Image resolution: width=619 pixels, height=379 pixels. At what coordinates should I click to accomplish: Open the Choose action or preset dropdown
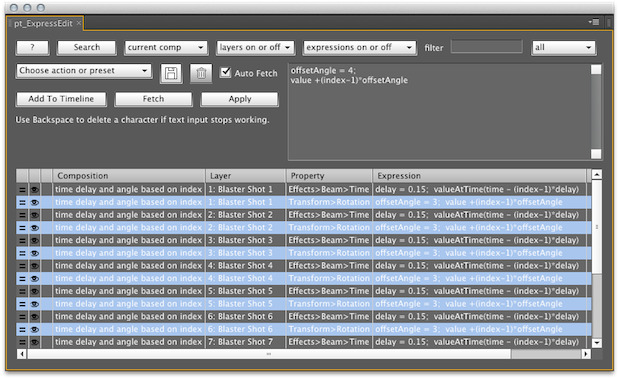click(84, 71)
